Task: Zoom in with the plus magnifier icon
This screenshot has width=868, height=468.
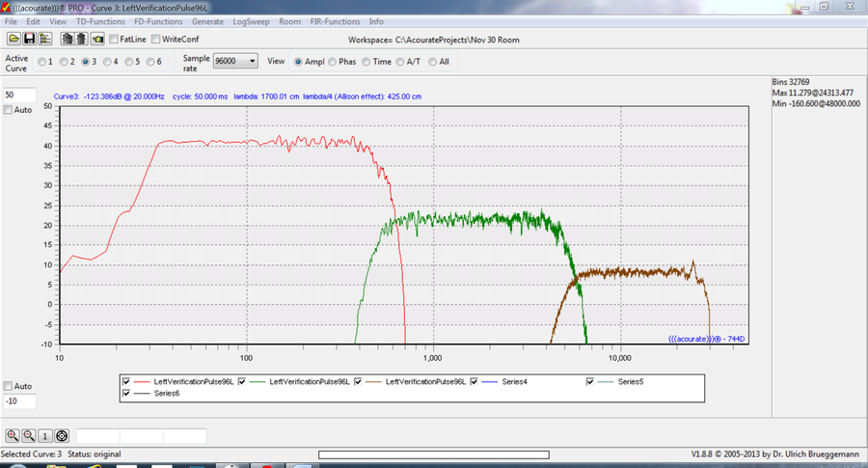Action: tap(13, 436)
